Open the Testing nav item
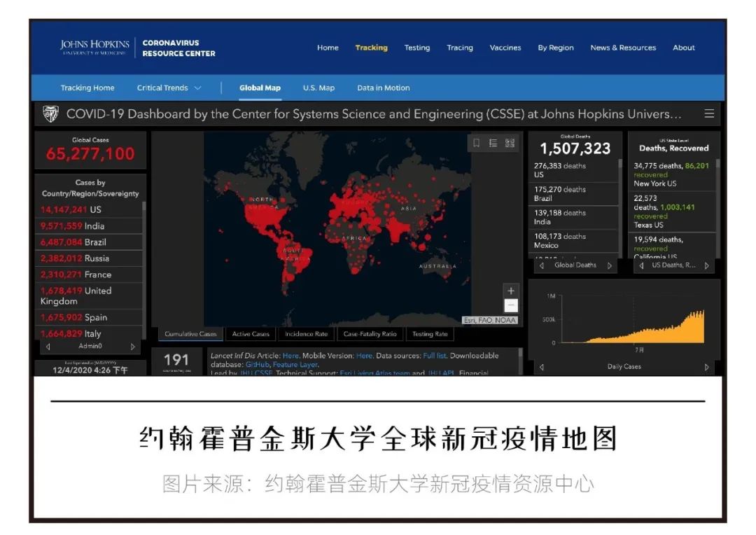This screenshot has width=756, height=535. [x=417, y=48]
